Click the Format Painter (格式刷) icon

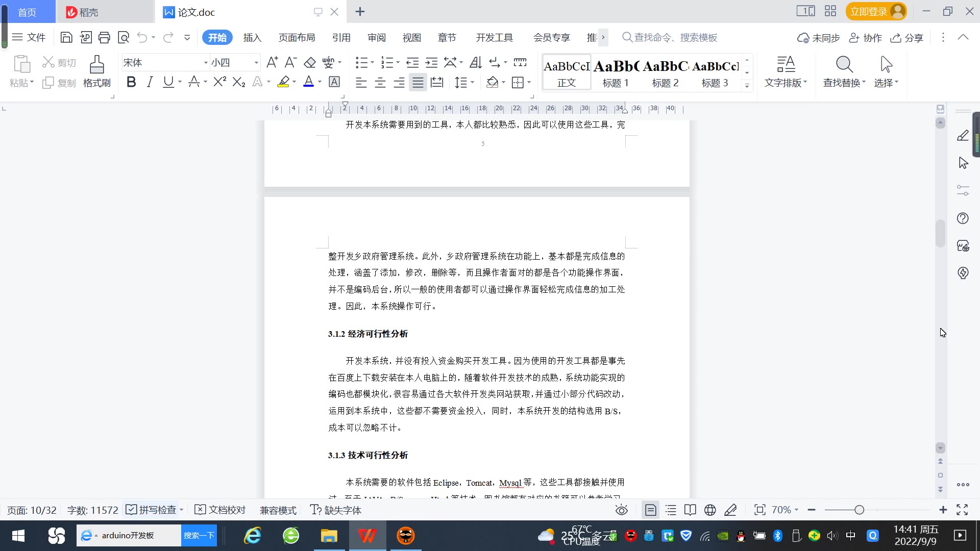pyautogui.click(x=96, y=71)
